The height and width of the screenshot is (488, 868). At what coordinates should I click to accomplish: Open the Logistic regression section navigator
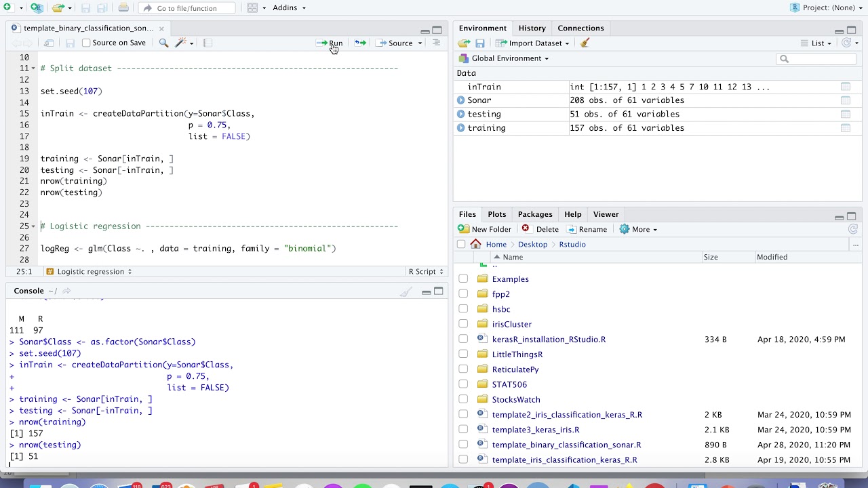tap(89, 271)
